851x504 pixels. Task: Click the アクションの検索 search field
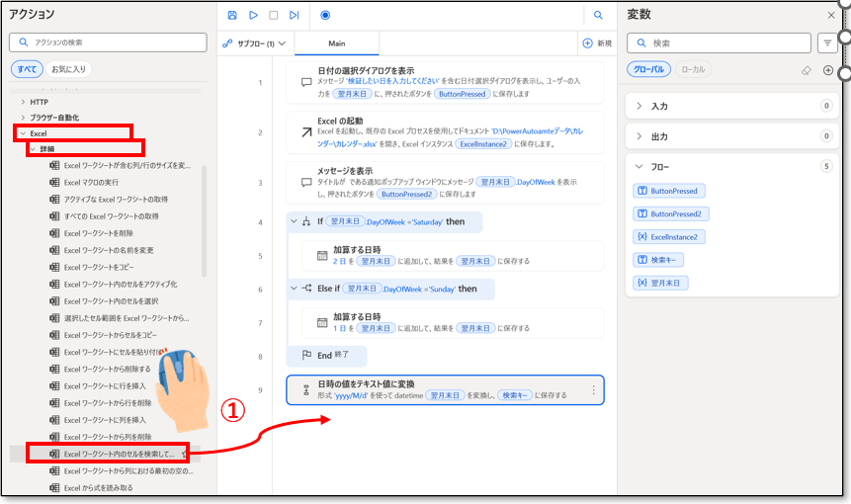[107, 43]
